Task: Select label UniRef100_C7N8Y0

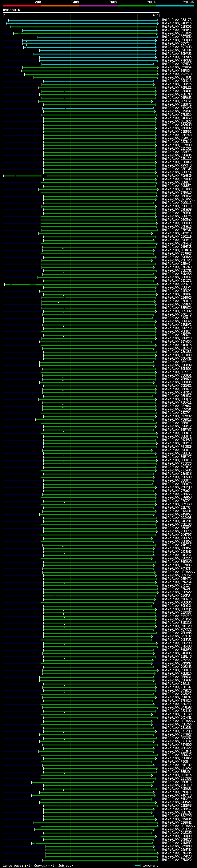Action: pos(177,860)
